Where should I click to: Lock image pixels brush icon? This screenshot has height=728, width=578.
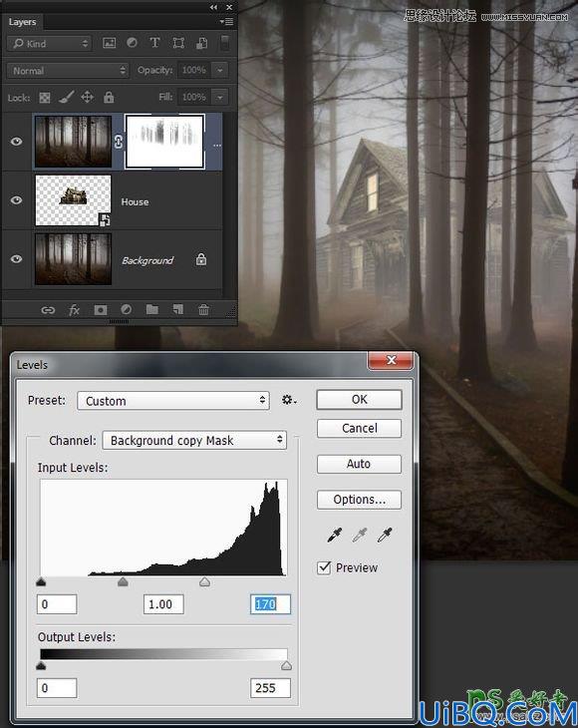66,97
